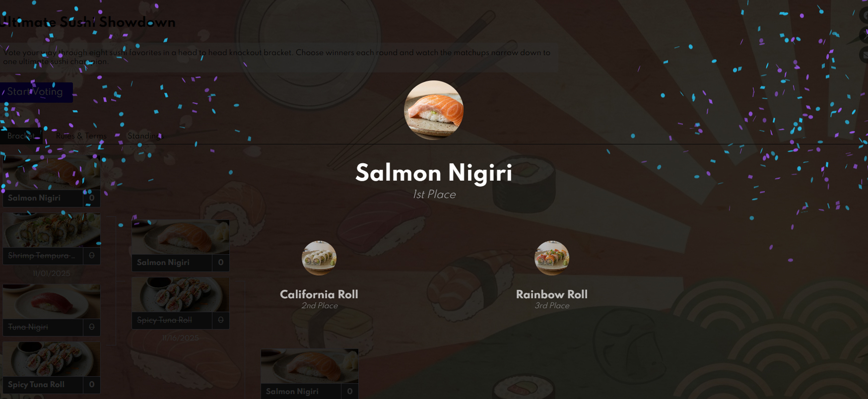Select first-round Spicy Tuna Roll entry
Image resolution: width=868 pixels, height=399 pixels.
[52, 368]
